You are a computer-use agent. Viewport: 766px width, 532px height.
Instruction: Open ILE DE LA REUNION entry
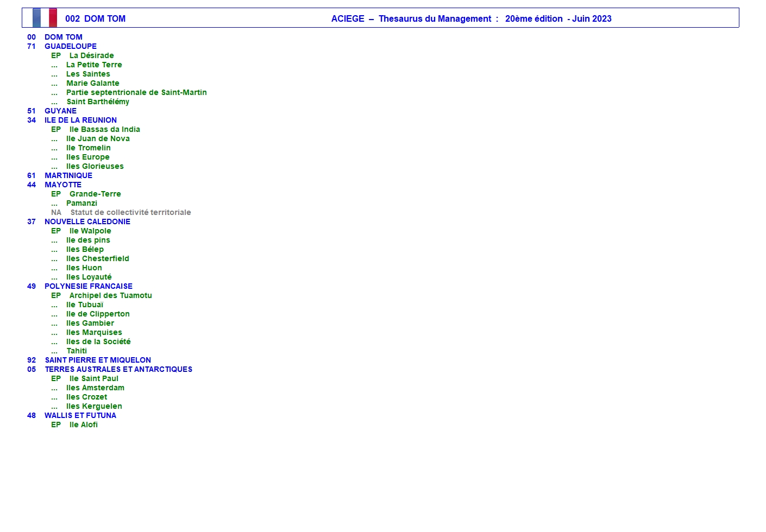pos(80,120)
